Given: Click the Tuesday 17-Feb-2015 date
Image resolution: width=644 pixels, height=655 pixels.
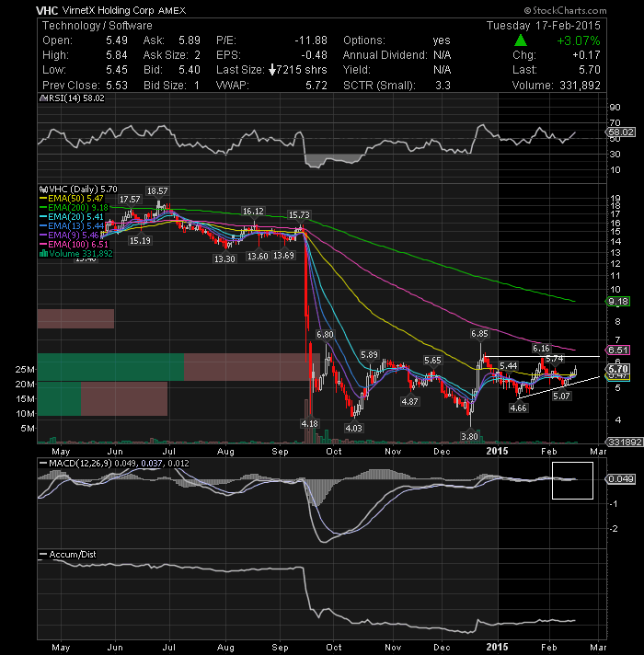Looking at the screenshot, I should coord(544,26).
